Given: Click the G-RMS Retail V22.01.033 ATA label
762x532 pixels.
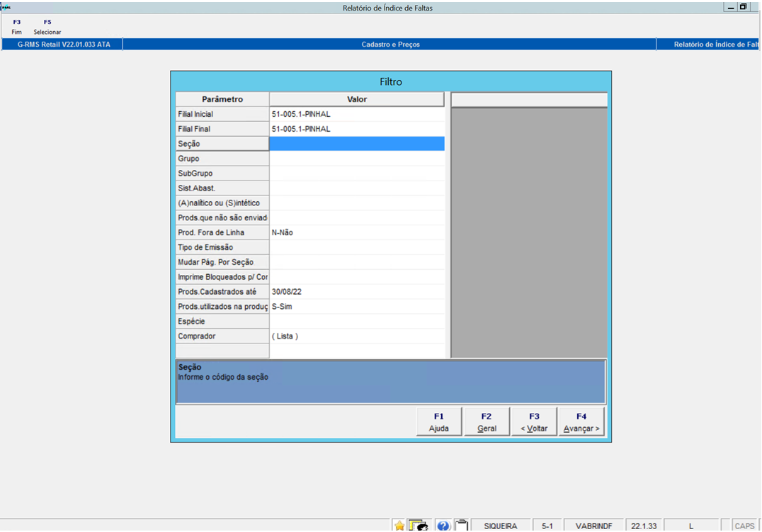Looking at the screenshot, I should [x=64, y=44].
